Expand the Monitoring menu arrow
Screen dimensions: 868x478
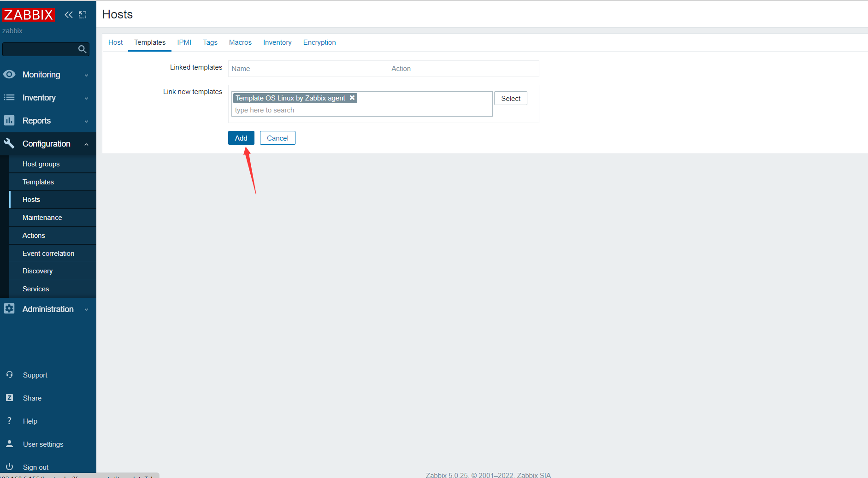coord(86,75)
